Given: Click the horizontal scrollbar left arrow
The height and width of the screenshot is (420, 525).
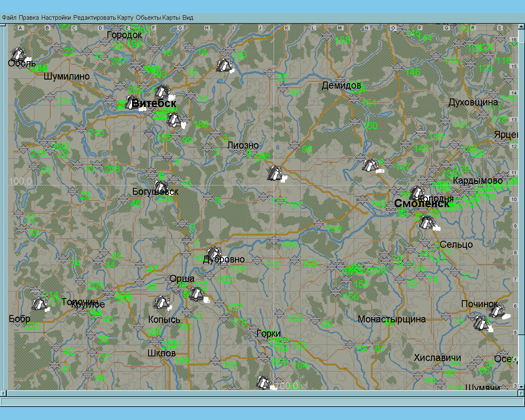Looking at the screenshot, I should [x=3, y=394].
